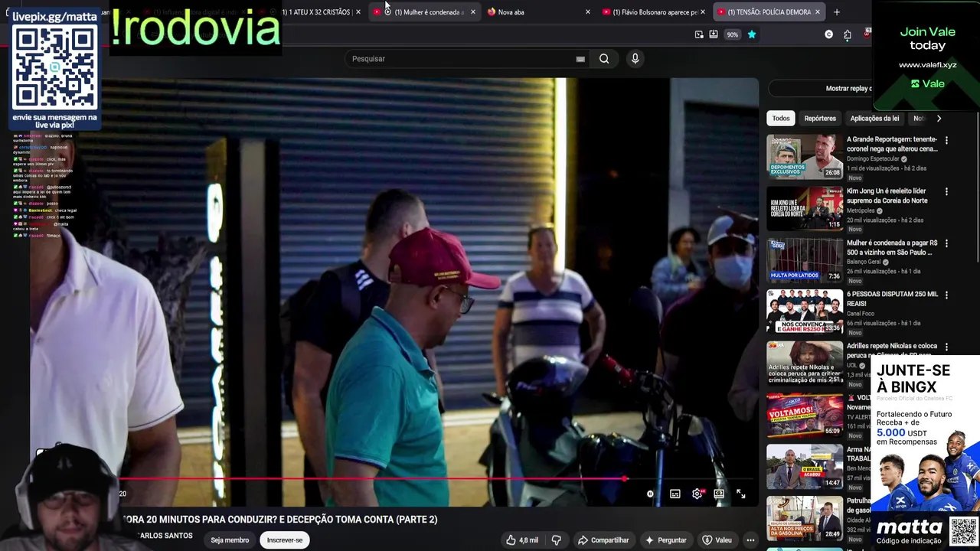The image size is (980, 551).
Task: Open the browser extensions puzzle icon
Action: tap(848, 34)
